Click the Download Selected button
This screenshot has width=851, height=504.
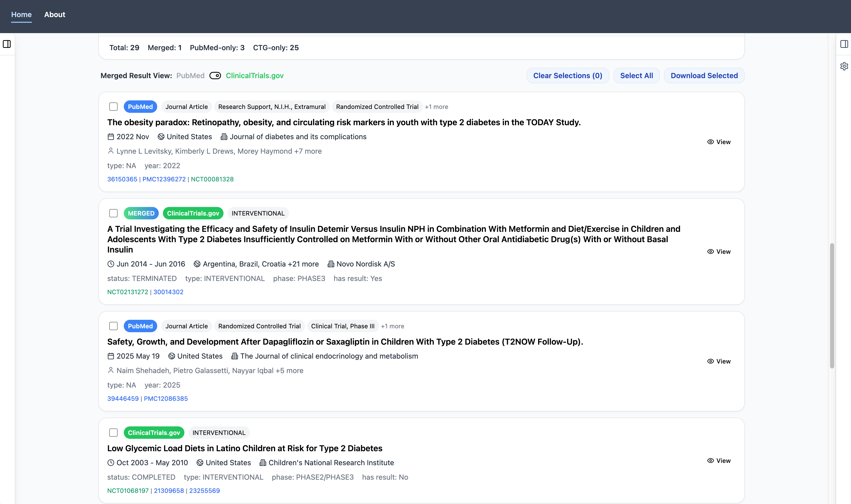click(704, 76)
